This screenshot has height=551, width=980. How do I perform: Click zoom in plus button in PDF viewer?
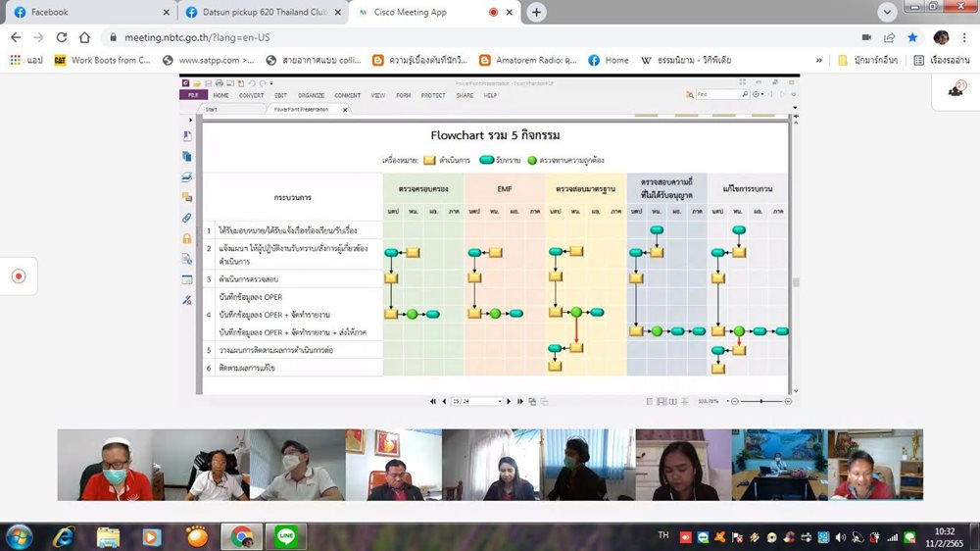788,402
